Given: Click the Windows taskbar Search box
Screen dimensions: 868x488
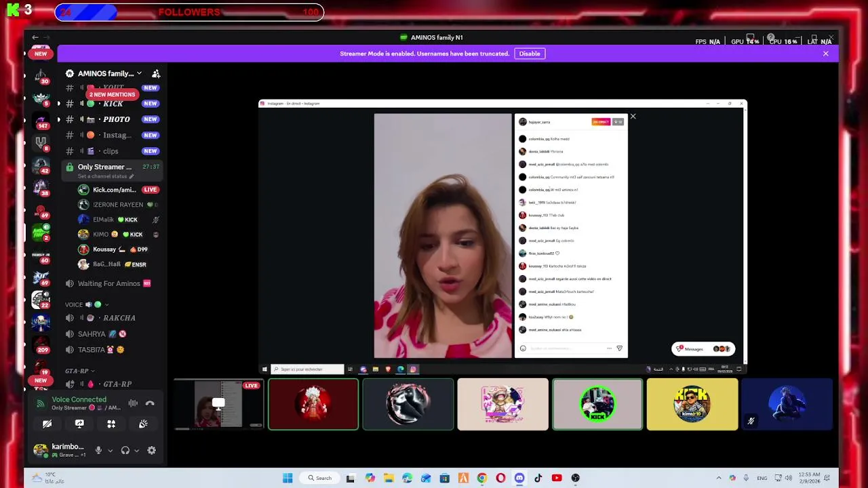Looking at the screenshot, I should tap(319, 478).
